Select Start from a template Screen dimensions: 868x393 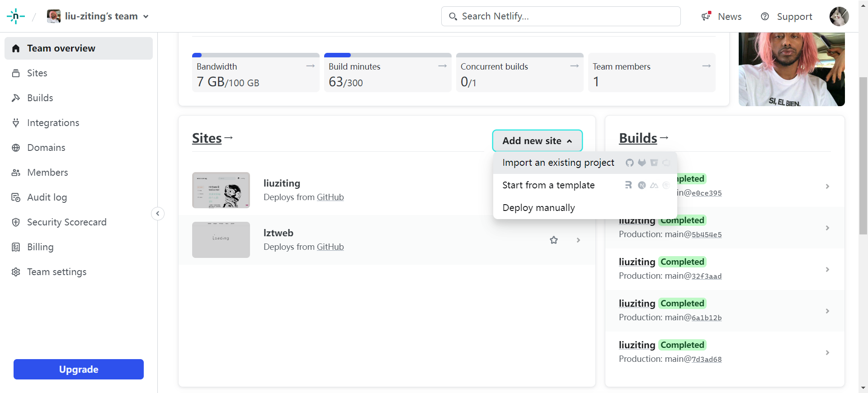[585, 185]
